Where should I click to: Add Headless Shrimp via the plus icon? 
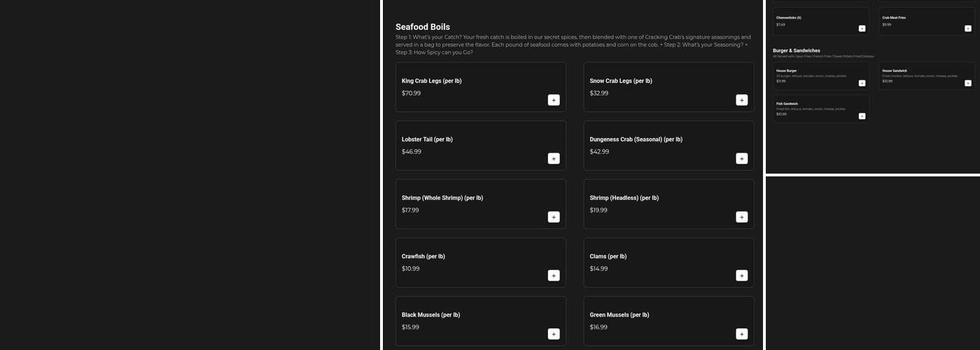741,217
